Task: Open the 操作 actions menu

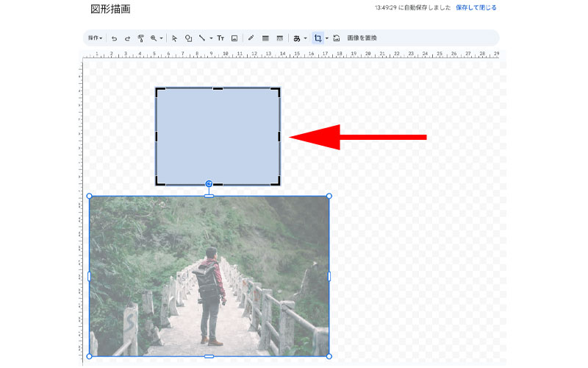Action: click(96, 38)
